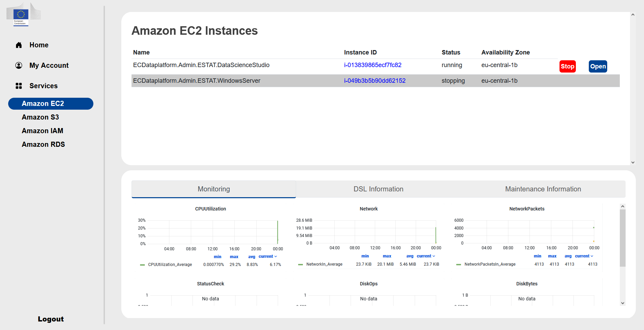Select the ECDataplatform.Admin.ESTAT.DataScienceStudio row name
The image size is (644, 330).
(x=201, y=65)
